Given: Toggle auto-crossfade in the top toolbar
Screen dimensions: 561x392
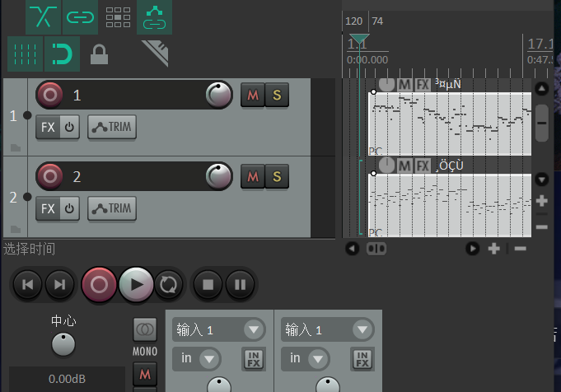Looking at the screenshot, I should tap(43, 16).
